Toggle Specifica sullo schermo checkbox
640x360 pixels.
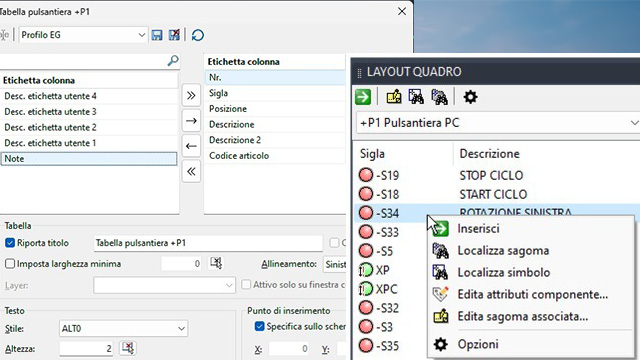coord(259,326)
